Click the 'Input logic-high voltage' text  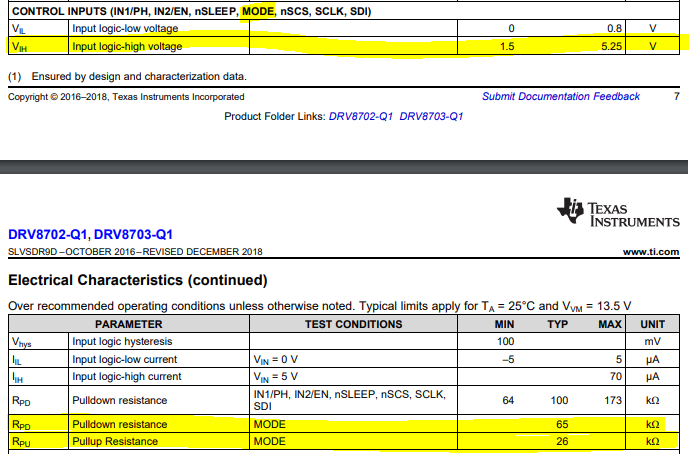[x=127, y=46]
